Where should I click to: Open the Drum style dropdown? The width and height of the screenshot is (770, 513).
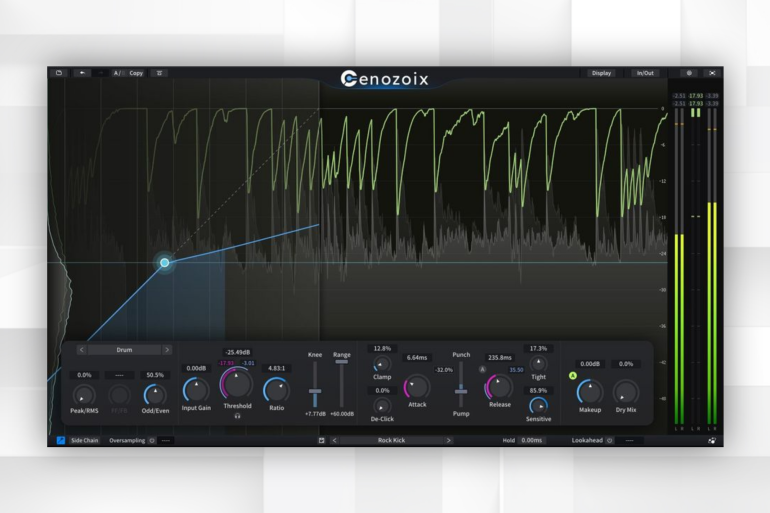tap(124, 350)
